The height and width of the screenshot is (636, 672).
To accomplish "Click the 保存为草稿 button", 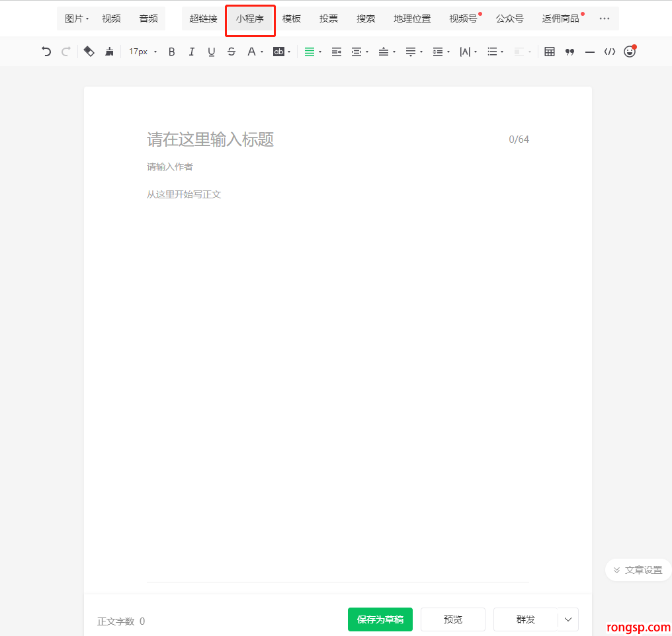I will click(380, 619).
